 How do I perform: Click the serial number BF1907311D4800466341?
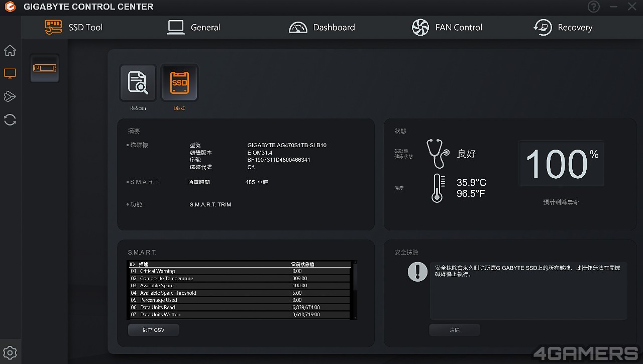tap(279, 160)
